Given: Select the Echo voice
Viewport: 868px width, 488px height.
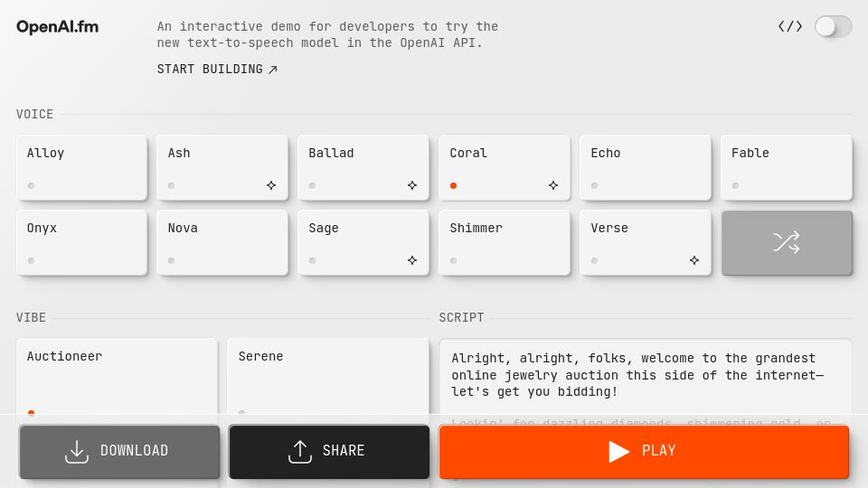Looking at the screenshot, I should coord(646,168).
